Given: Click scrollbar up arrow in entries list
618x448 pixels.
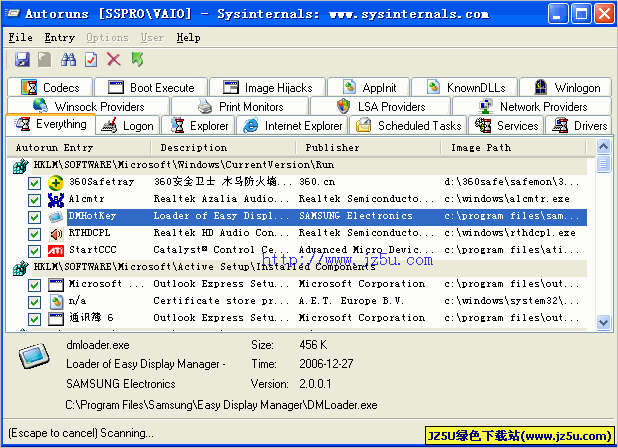Looking at the screenshot, I should pos(603,147).
